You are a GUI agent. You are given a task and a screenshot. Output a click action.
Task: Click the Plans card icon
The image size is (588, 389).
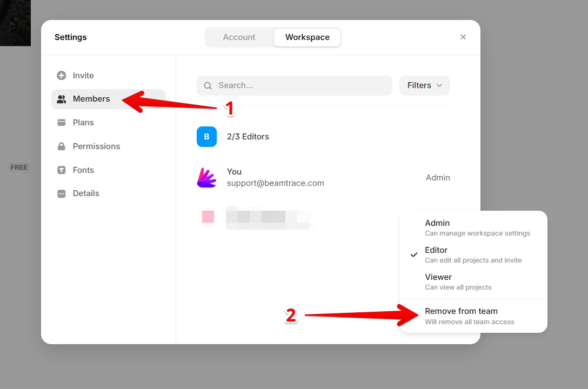coord(62,123)
